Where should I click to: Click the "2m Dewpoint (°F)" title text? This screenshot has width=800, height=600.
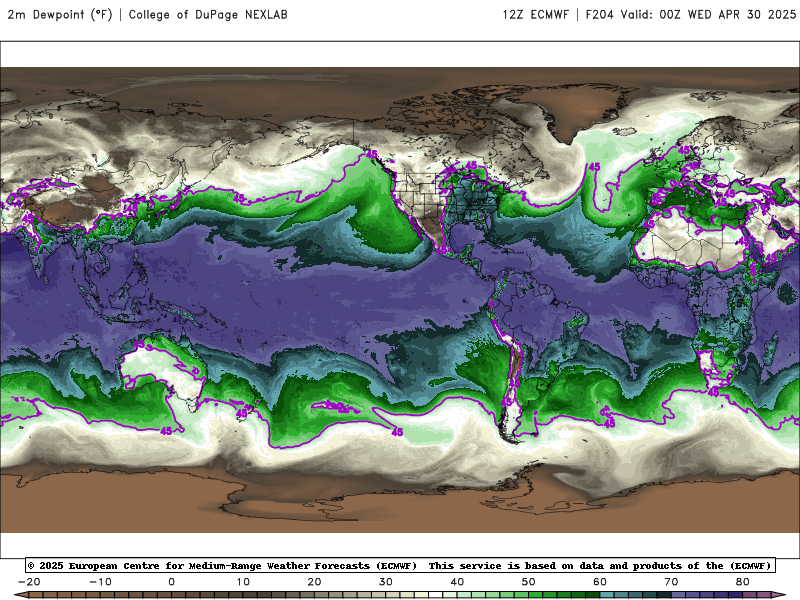[60, 14]
